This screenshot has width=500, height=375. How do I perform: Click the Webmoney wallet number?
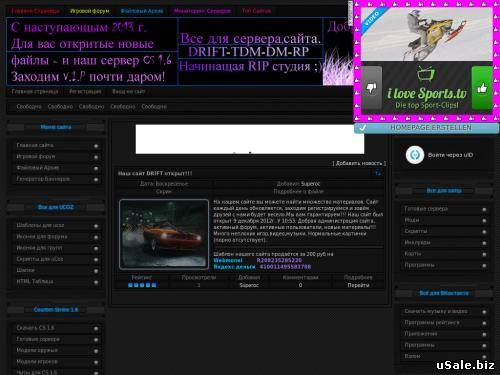[x=279, y=260]
